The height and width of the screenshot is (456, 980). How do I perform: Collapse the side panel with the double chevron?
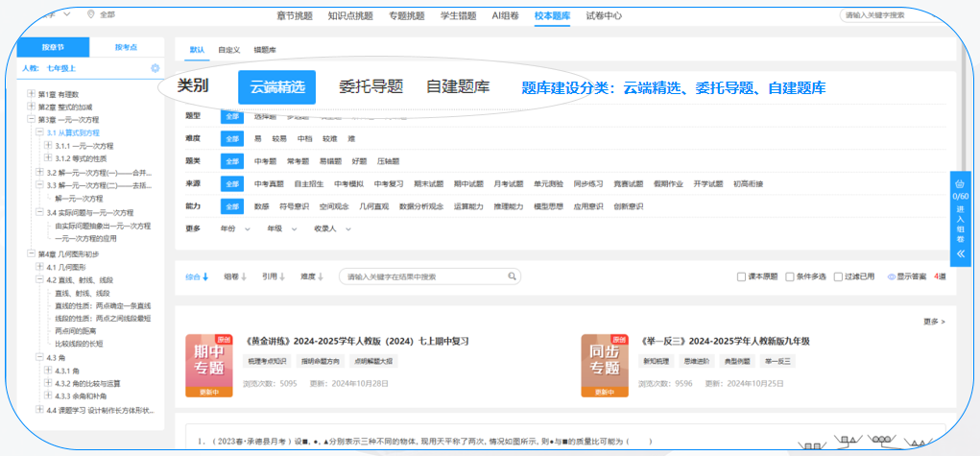[961, 254]
